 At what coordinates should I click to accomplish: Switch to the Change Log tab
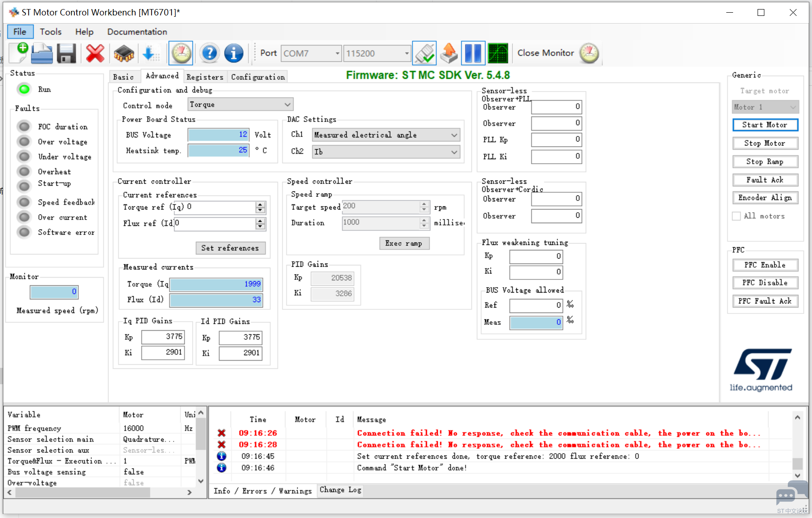click(x=340, y=490)
